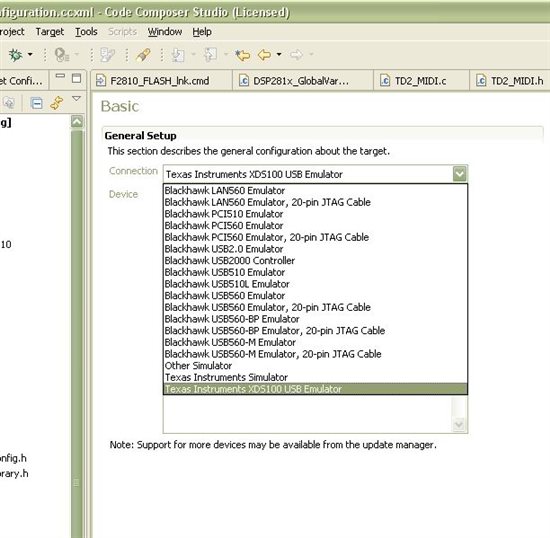Click scroll up arrow of left panel
This screenshot has width=550, height=538.
tap(77, 122)
